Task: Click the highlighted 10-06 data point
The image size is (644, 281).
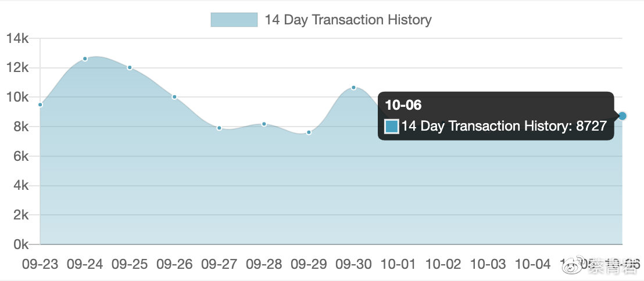Action: pyautogui.click(x=622, y=116)
